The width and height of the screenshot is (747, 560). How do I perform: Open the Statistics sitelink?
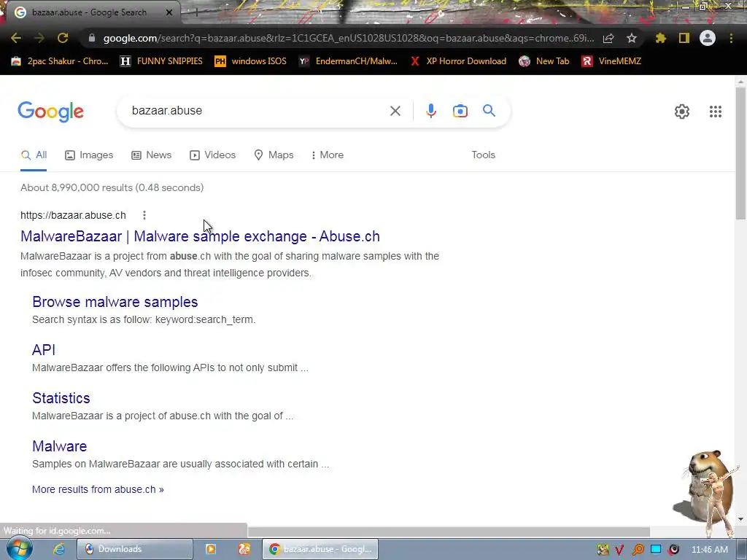[61, 398]
